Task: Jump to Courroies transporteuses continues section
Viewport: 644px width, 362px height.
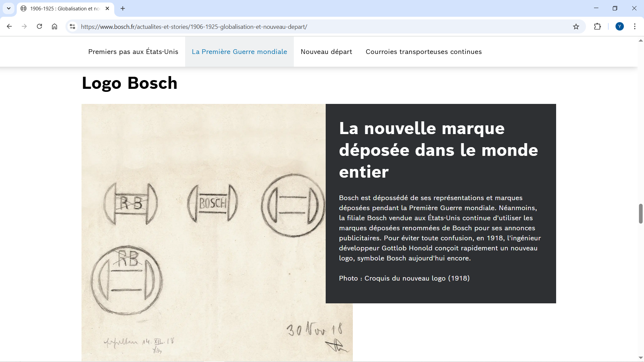Action: coord(423,52)
